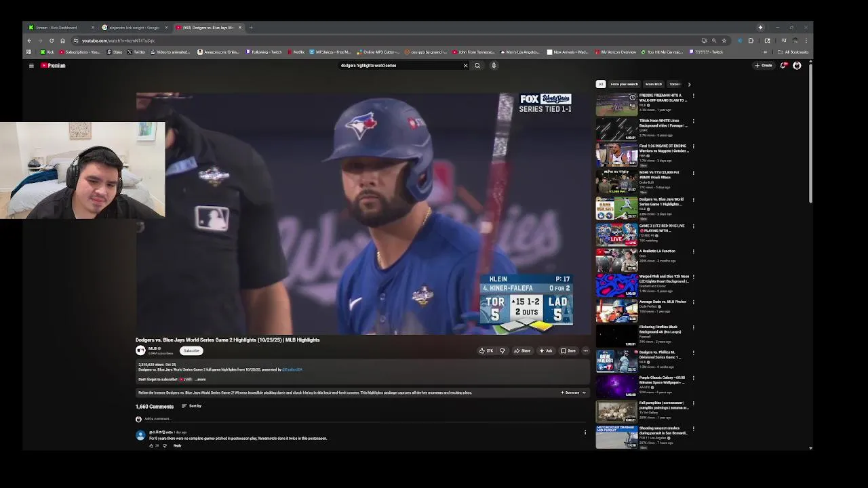
Task: Start voice search with the microphone
Action: coord(494,66)
